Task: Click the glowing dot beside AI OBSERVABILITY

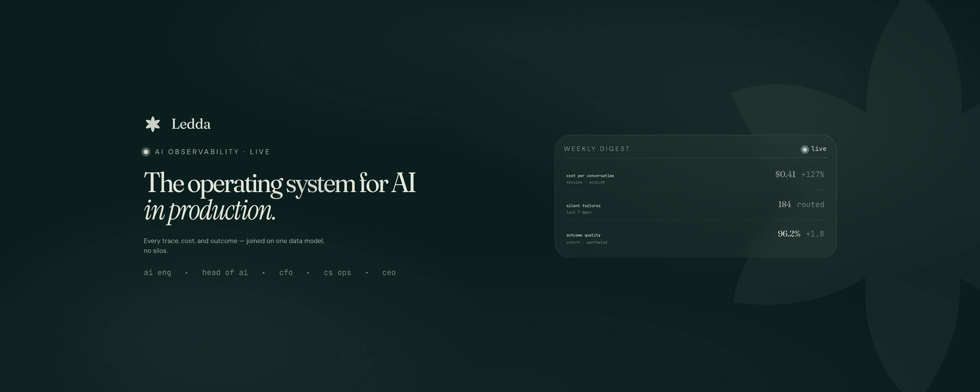Action: tap(146, 152)
